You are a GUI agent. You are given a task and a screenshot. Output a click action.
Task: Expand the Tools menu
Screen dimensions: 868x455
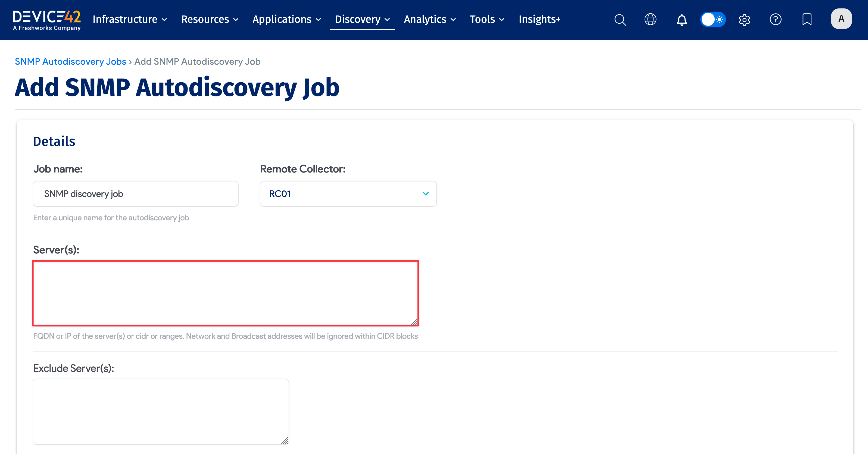pyautogui.click(x=487, y=20)
